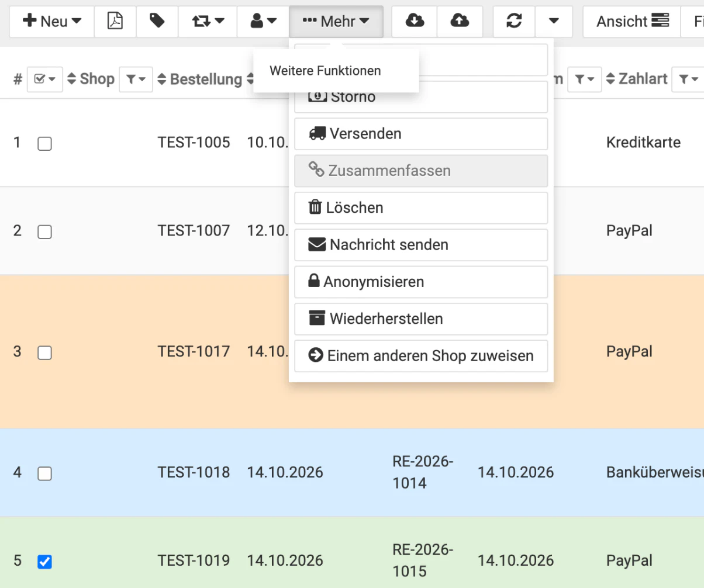The width and height of the screenshot is (704, 588).
Task: Expand the status change arrows dropdown
Action: (208, 22)
